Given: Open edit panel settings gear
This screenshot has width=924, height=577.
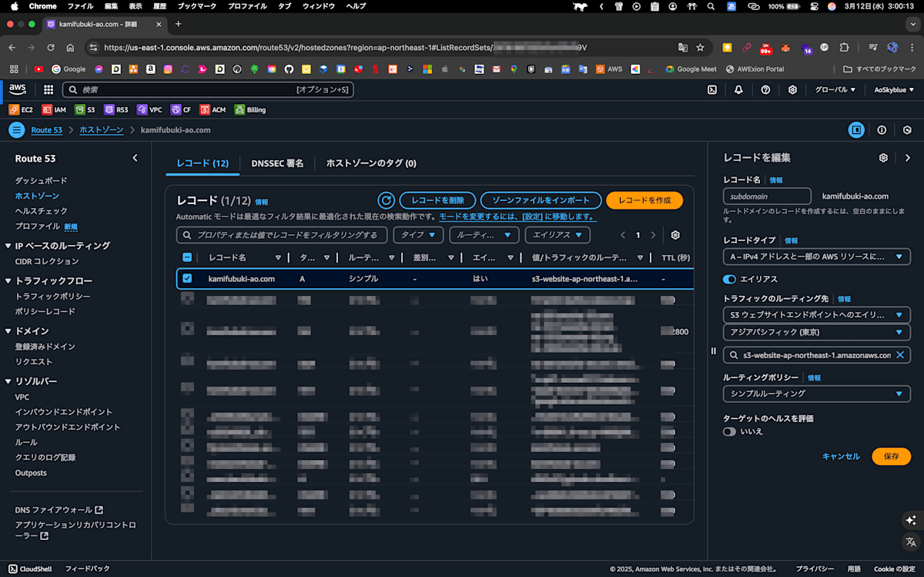Looking at the screenshot, I should 883,158.
